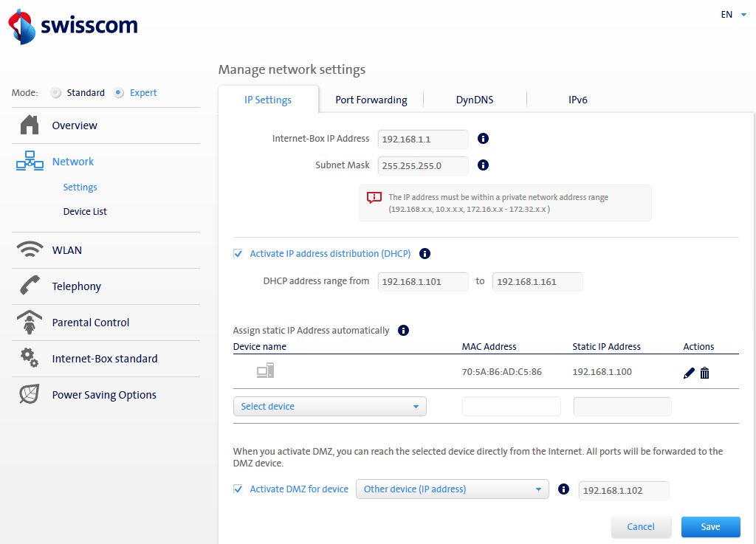Uncheck Activate DMZ for device
The image size is (756, 544).
[x=238, y=489]
